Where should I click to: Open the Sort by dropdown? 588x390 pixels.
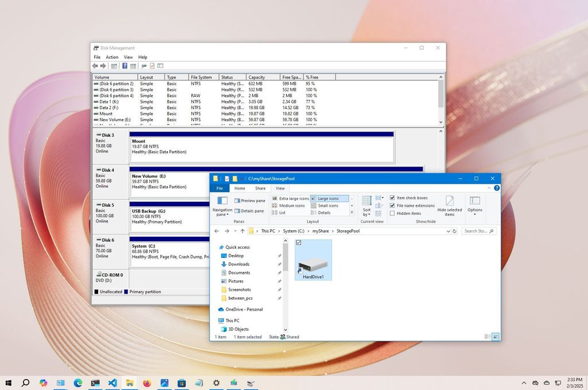367,208
